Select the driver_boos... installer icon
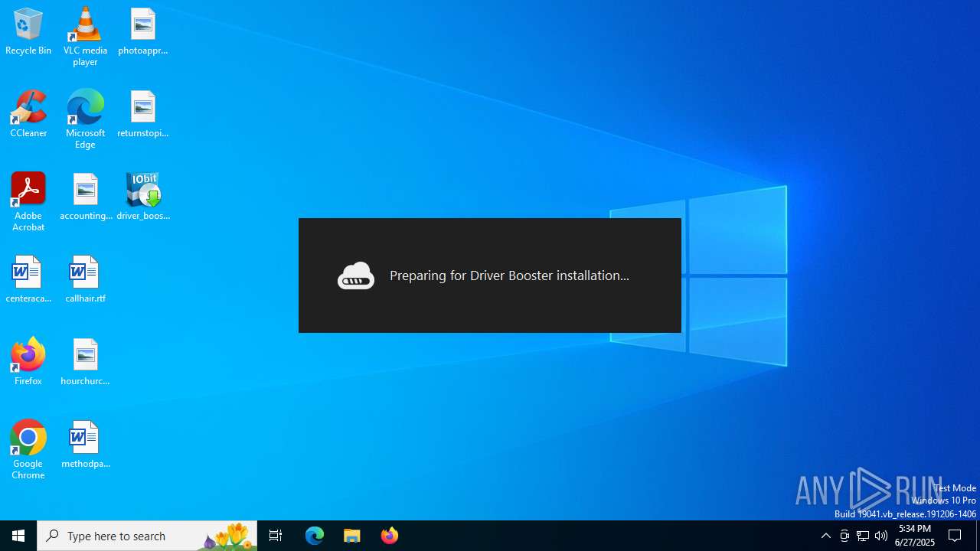The image size is (980, 551). (x=143, y=197)
